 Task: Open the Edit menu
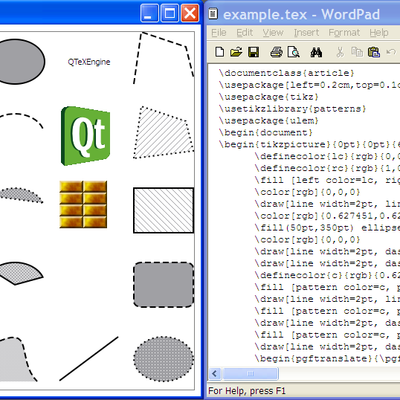244,33
